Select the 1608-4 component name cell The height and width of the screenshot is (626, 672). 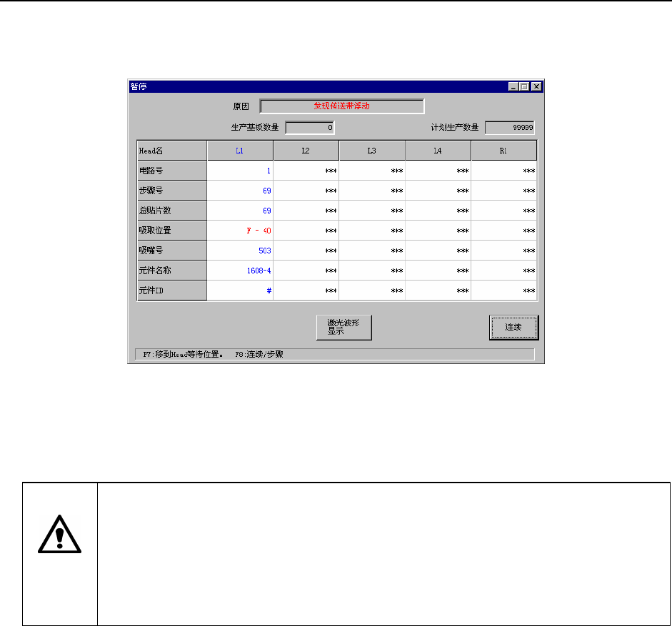pos(240,271)
